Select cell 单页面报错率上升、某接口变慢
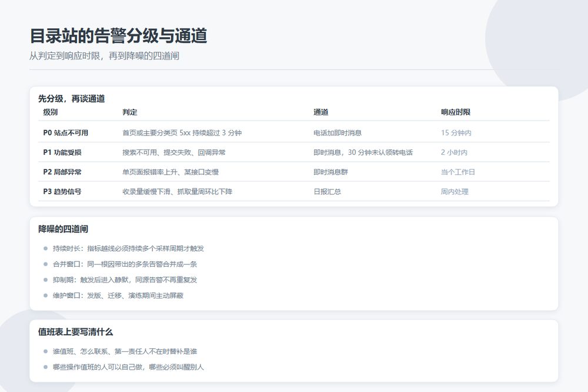The image size is (588, 392). [x=171, y=172]
